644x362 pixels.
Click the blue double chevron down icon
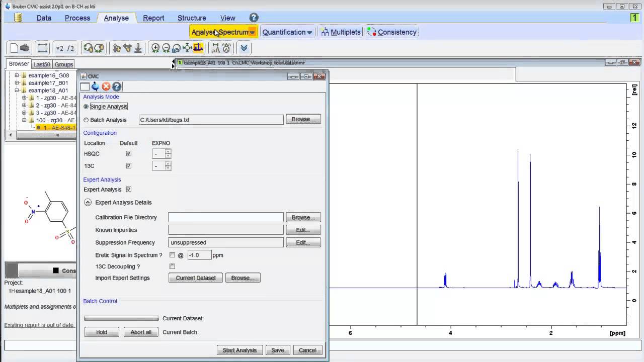pos(244,48)
